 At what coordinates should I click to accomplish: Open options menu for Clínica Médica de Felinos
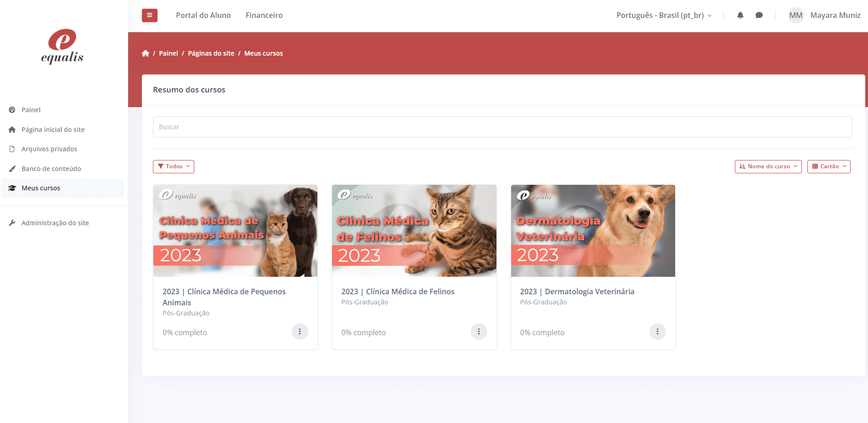click(479, 332)
